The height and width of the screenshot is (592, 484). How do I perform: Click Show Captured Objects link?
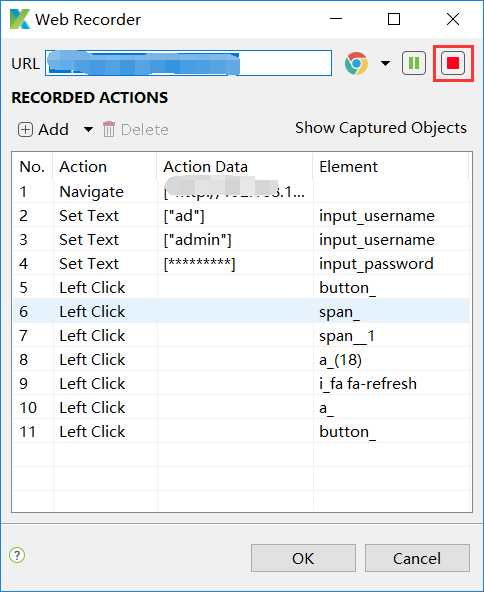point(381,128)
